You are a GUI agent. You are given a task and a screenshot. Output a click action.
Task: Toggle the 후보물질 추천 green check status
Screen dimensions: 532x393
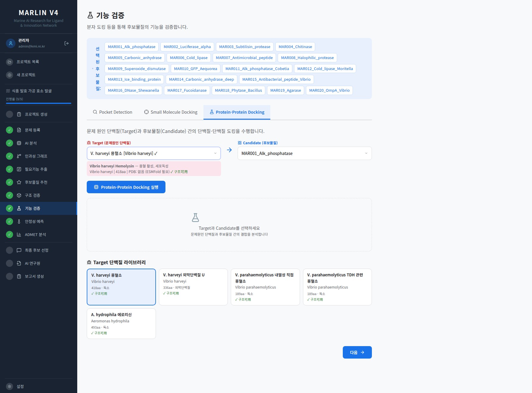pos(10,182)
